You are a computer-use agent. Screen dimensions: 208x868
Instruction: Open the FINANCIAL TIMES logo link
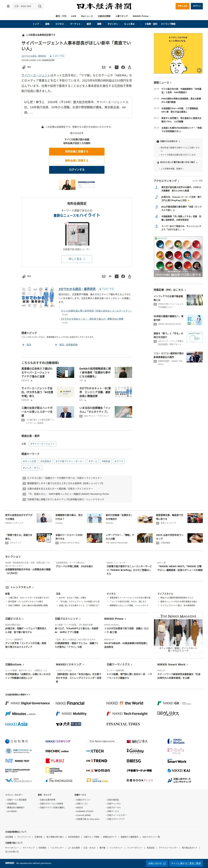(123, 724)
